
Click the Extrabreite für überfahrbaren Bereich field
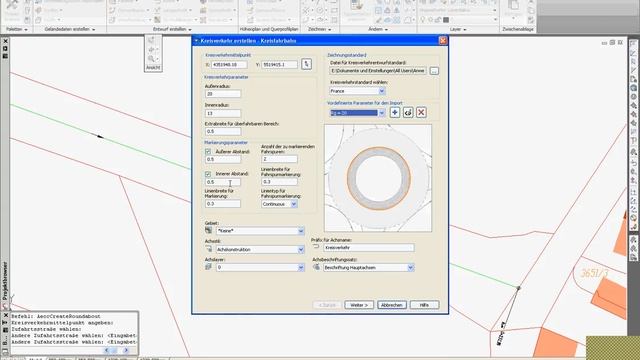(x=223, y=131)
